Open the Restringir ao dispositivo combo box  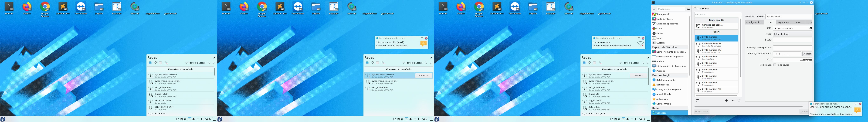pos(792,48)
